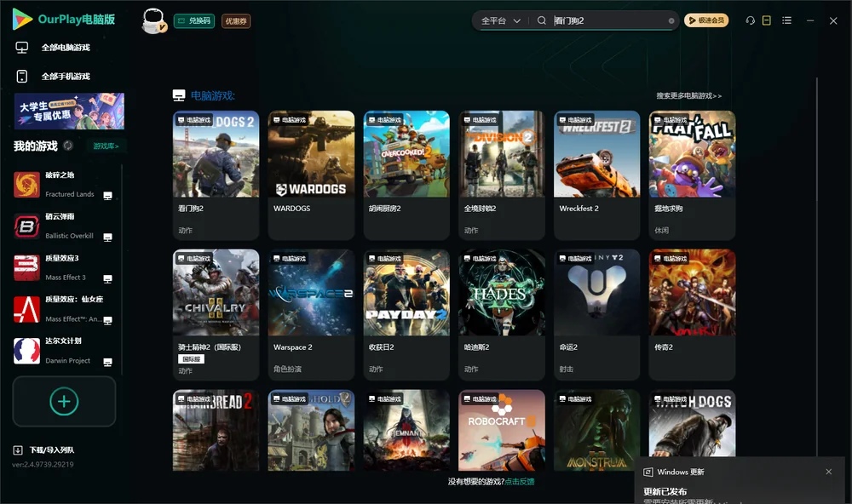This screenshot has height=504, width=852.
Task: Select 破碎之地 Fractured Lands in my games
Action: pos(64,185)
